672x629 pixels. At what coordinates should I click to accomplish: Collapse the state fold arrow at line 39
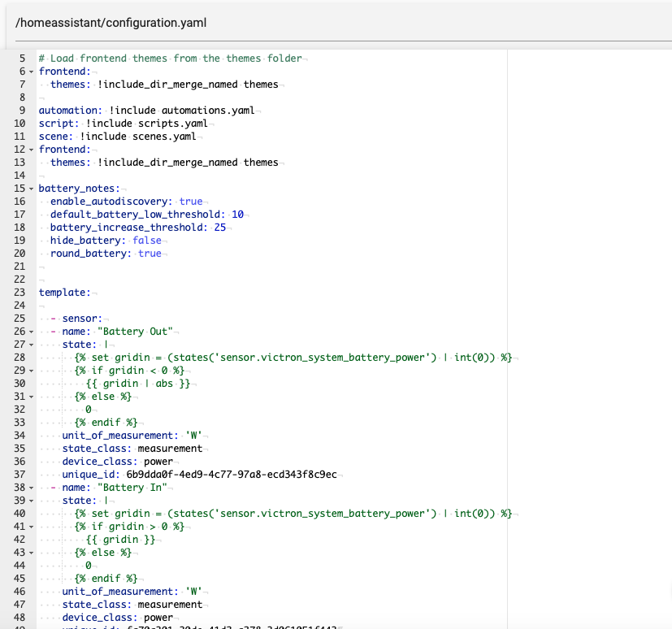pyautogui.click(x=32, y=501)
